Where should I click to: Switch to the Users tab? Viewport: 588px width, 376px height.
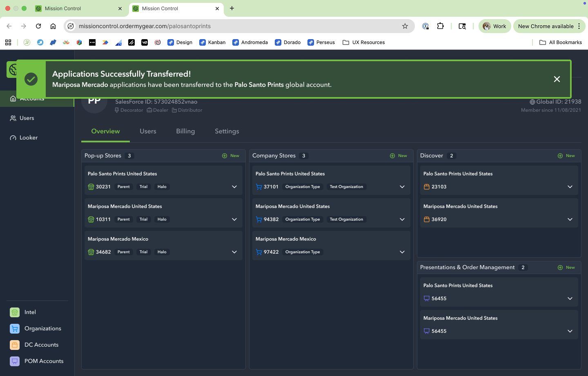148,131
